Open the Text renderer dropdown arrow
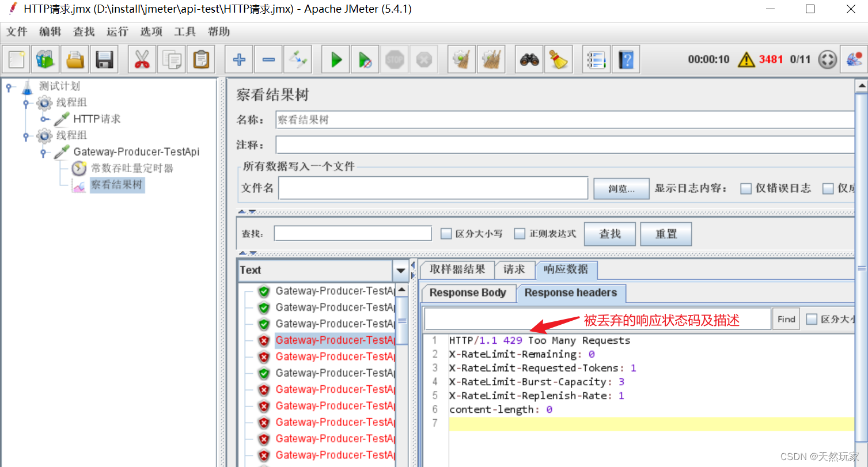The height and width of the screenshot is (467, 868). pyautogui.click(x=401, y=270)
